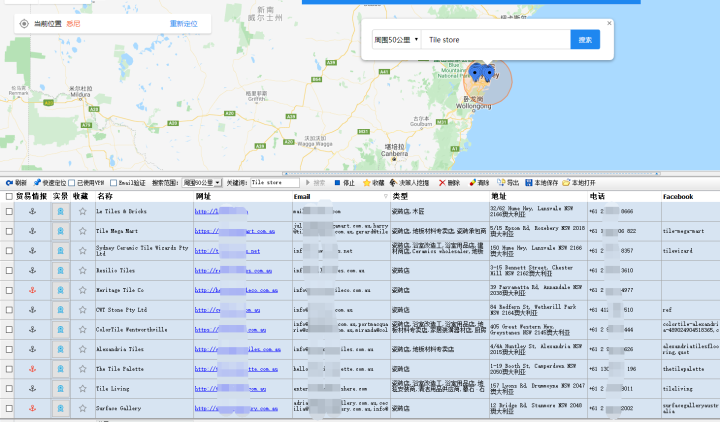The width and height of the screenshot is (720, 422).
Task: Click red anchor icon for The Tile Palette
Action: coord(32,369)
